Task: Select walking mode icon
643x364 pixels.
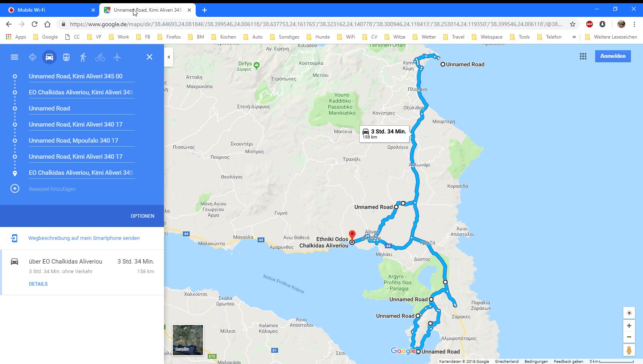Action: click(x=83, y=57)
